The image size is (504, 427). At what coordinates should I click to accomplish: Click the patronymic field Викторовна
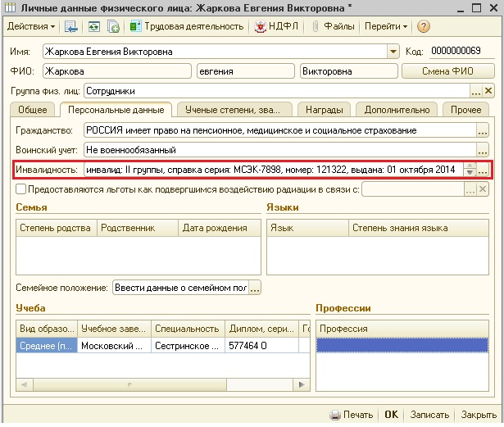(349, 71)
